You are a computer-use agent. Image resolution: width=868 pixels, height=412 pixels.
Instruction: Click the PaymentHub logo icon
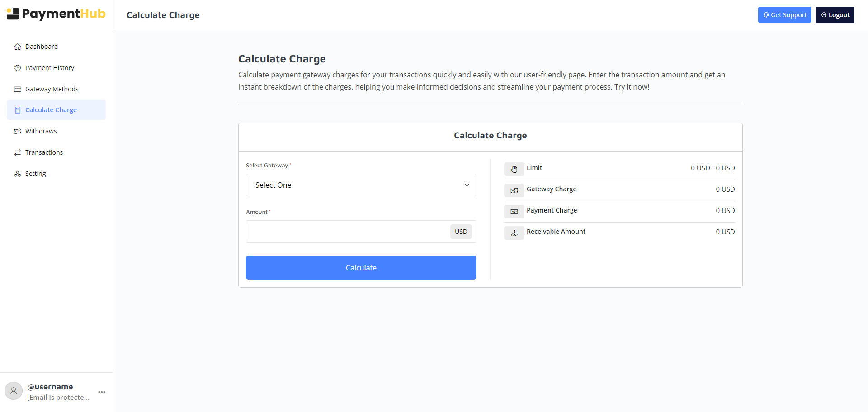click(13, 14)
